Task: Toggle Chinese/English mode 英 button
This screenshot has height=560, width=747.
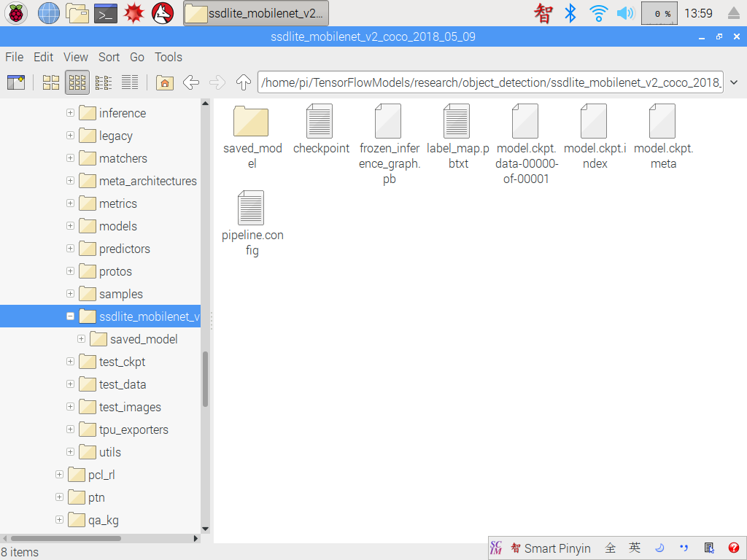Action: pyautogui.click(x=635, y=548)
